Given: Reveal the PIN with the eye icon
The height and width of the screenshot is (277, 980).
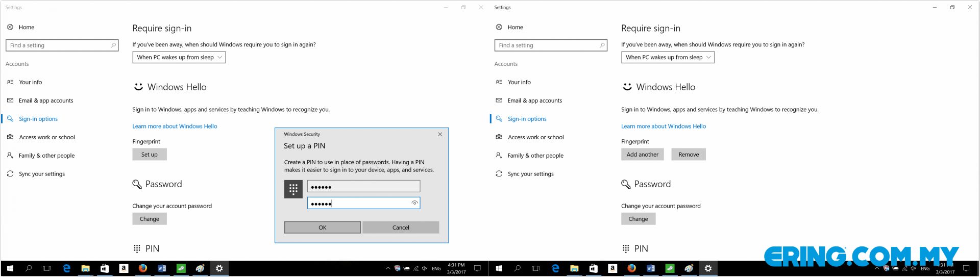Looking at the screenshot, I should (x=414, y=203).
